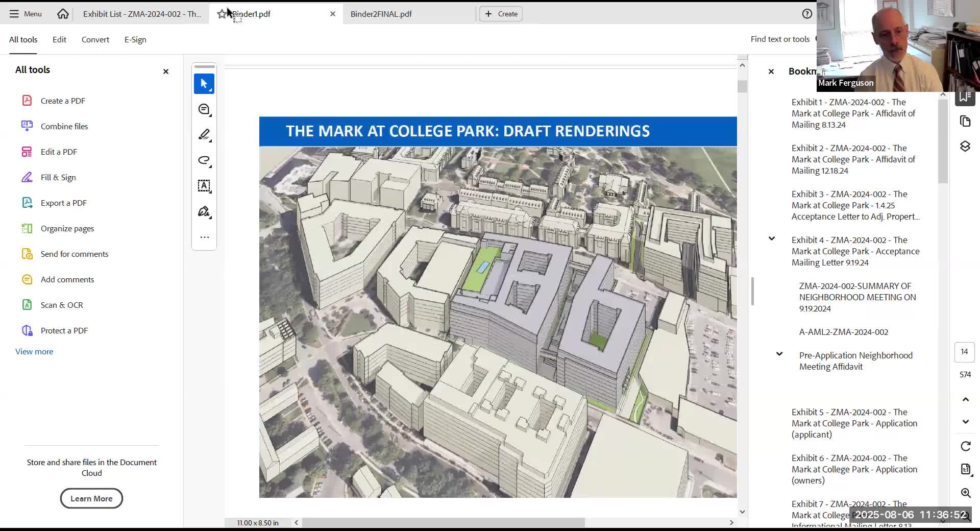Click the document vertical scrollbar up arrow
Image resolution: width=980 pixels, height=531 pixels.
[742, 65]
